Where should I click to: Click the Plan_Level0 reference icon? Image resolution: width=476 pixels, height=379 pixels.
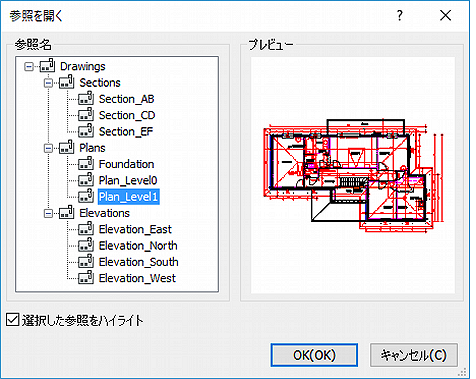coord(86,180)
